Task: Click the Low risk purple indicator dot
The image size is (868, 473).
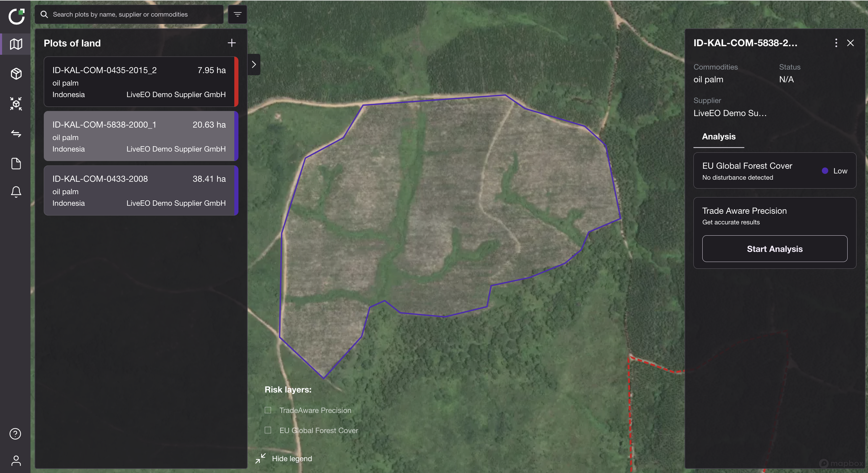Action: point(825,171)
